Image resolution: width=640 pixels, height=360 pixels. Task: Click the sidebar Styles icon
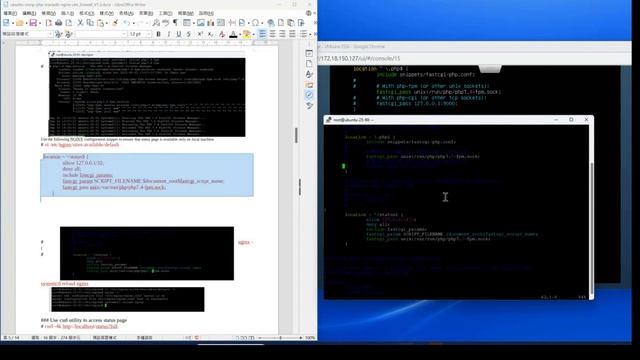coord(309,74)
